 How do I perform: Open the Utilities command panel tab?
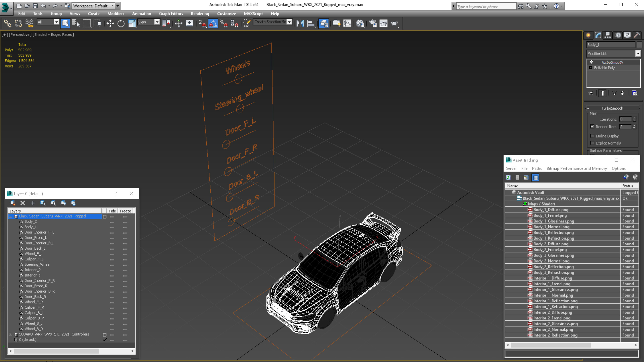637,35
